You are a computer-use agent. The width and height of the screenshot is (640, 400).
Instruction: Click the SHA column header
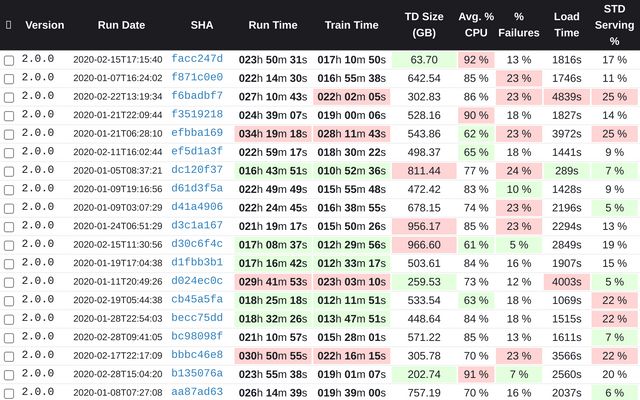200,25
